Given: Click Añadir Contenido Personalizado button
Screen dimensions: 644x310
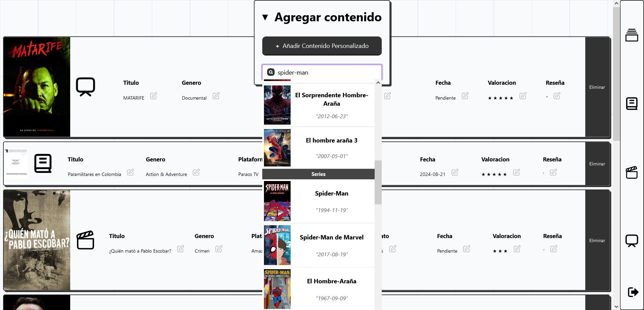Looking at the screenshot, I should 322,46.
